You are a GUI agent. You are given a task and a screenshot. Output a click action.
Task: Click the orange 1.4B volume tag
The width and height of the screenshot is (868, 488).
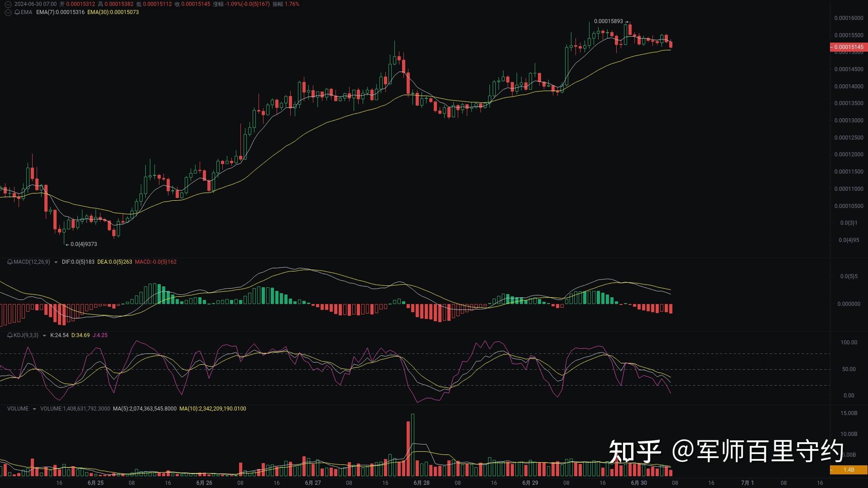[848, 470]
